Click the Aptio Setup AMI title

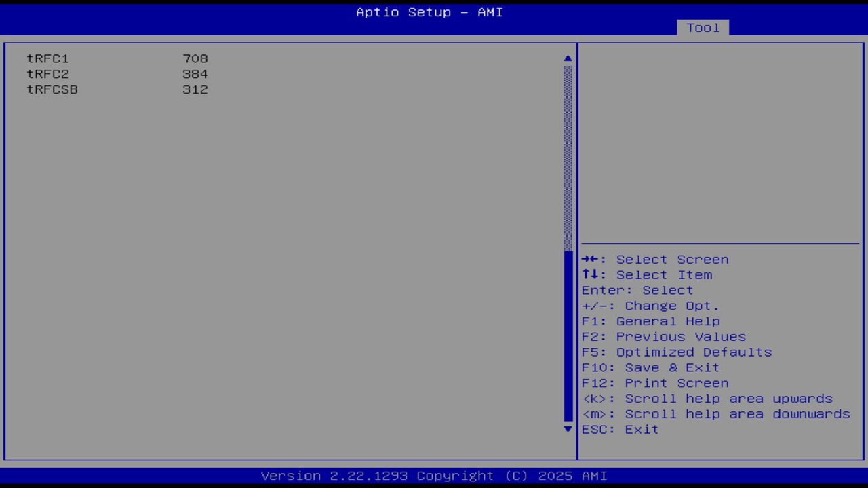click(429, 12)
